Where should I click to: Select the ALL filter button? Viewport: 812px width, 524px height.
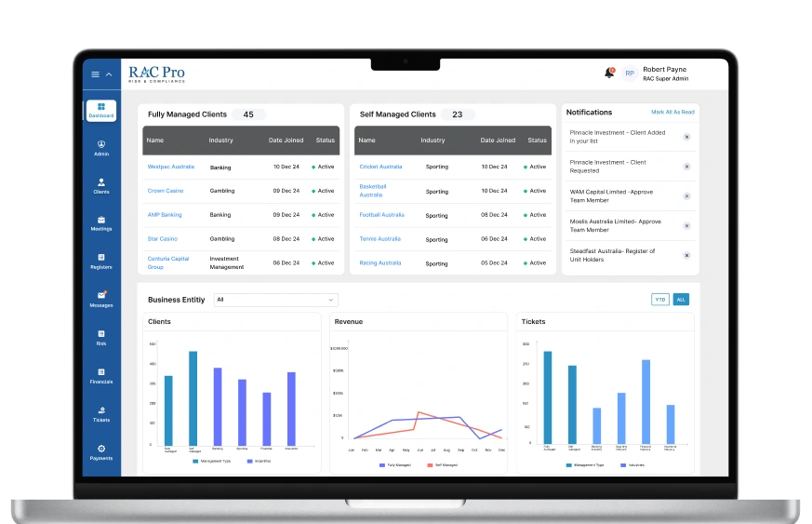(x=681, y=300)
